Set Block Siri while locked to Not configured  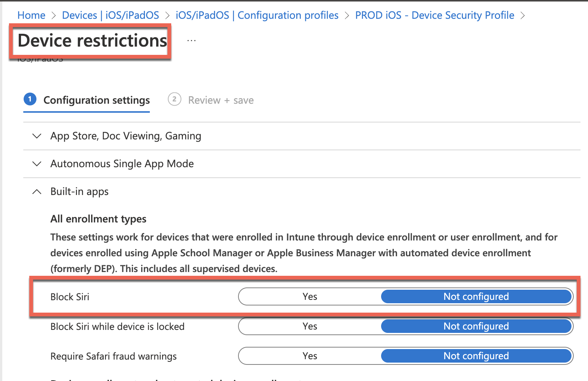[476, 326]
